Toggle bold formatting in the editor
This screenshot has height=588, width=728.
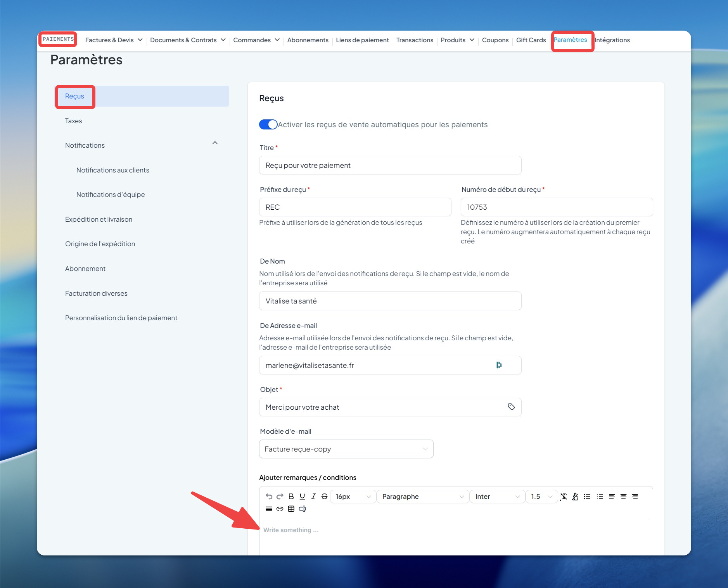click(x=291, y=497)
